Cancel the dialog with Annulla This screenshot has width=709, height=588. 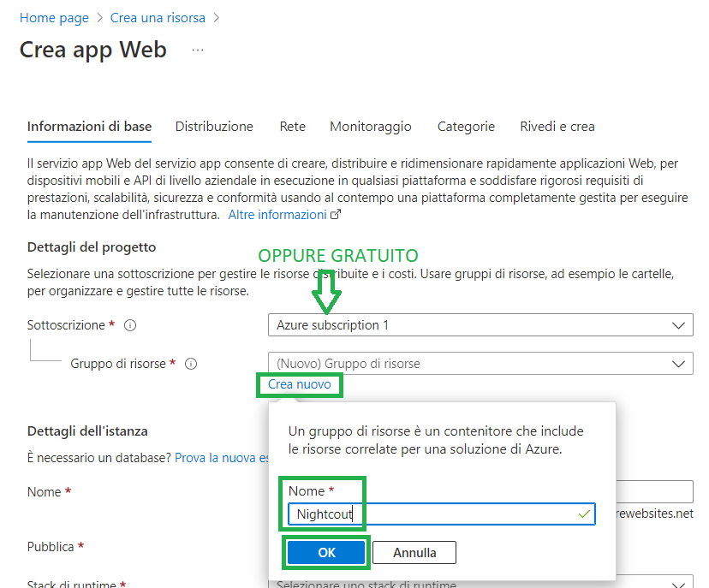[414, 552]
